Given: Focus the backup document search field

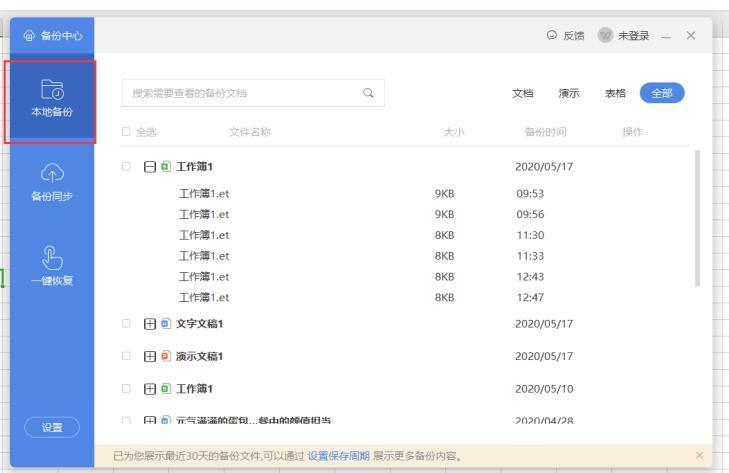Looking at the screenshot, I should (240, 93).
